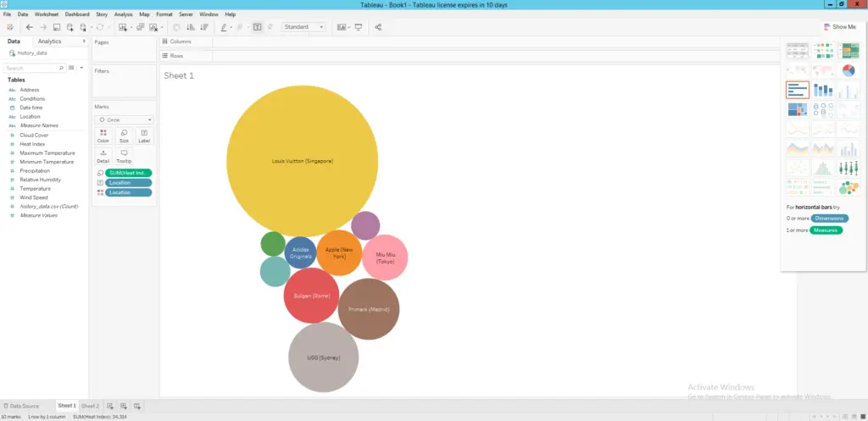Open the Standard fit dropdown
Screen dimensions: 868x421
[x=303, y=27]
